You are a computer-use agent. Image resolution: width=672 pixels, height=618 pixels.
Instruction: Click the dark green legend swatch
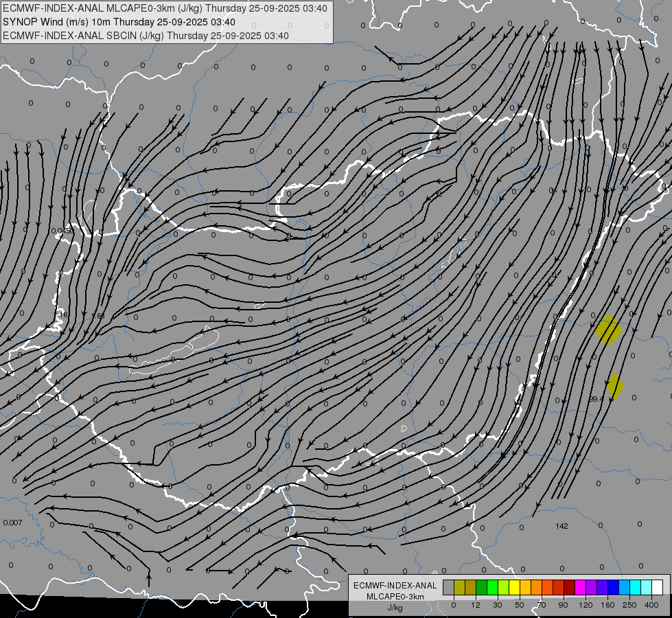[x=482, y=587]
